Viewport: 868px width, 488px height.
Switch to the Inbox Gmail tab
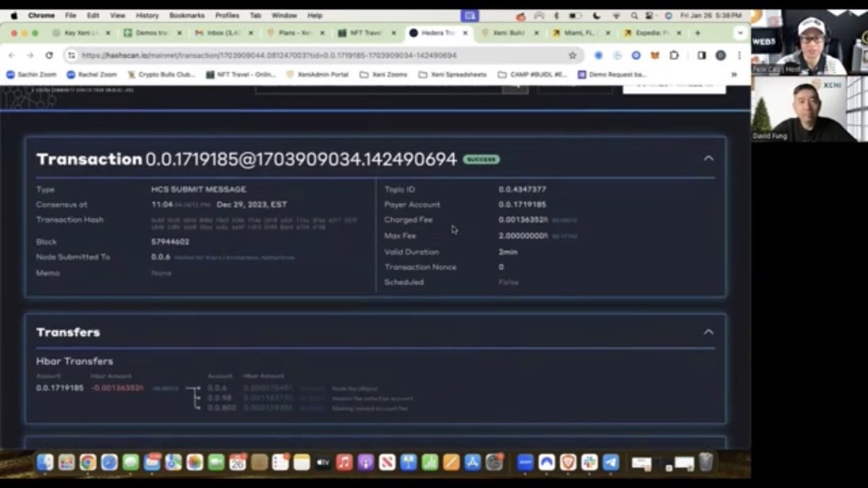223,33
